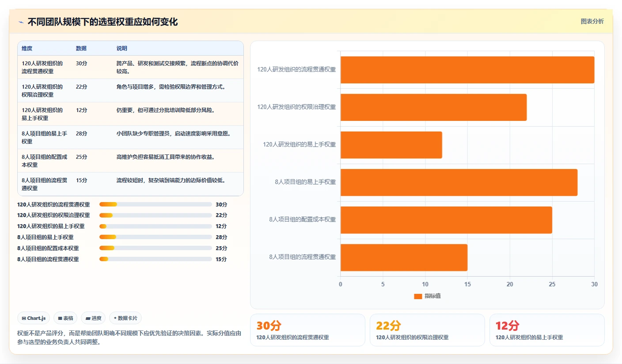622x364 pixels.
Task: Click chart bar for 8人项目组的配置成本权重
Action: [446, 220]
